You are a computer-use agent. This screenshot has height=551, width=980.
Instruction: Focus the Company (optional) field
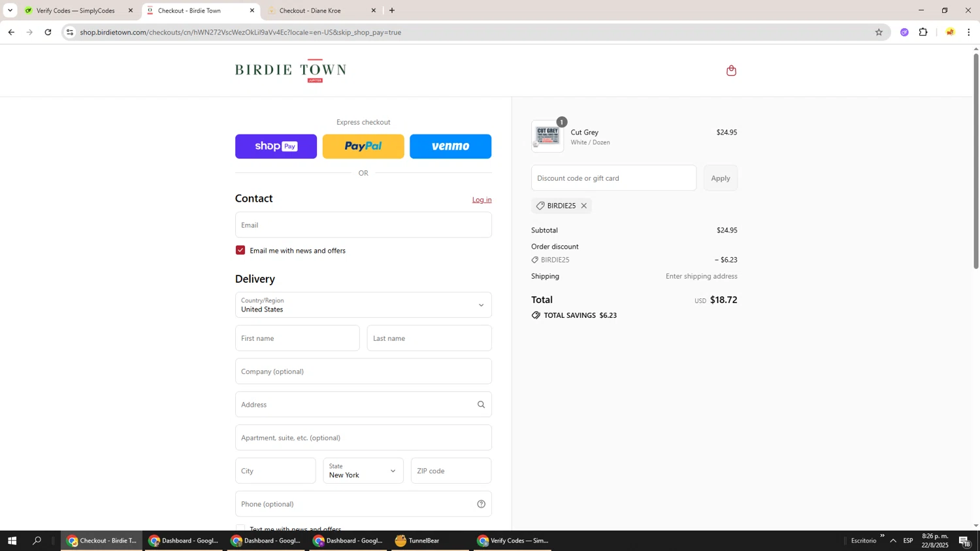[363, 371]
